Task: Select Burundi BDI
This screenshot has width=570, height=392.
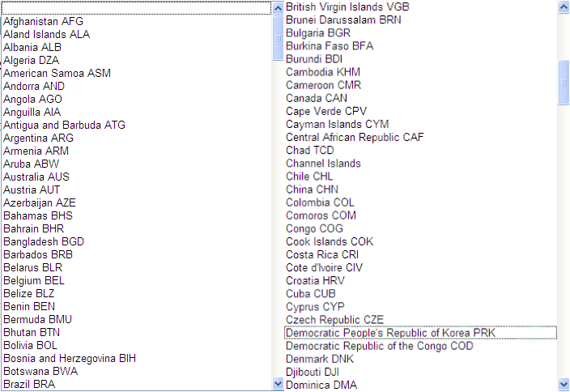Action: [x=314, y=59]
